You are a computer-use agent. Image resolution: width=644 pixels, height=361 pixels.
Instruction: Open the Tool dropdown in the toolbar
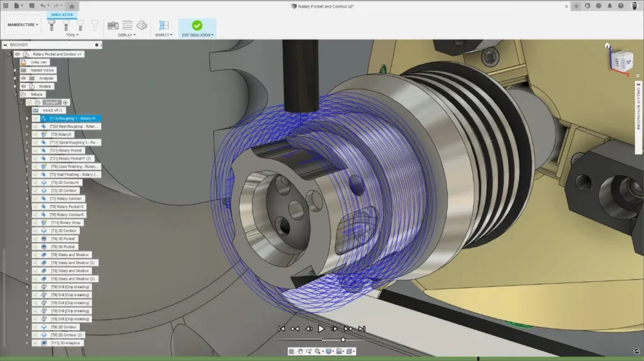[72, 35]
